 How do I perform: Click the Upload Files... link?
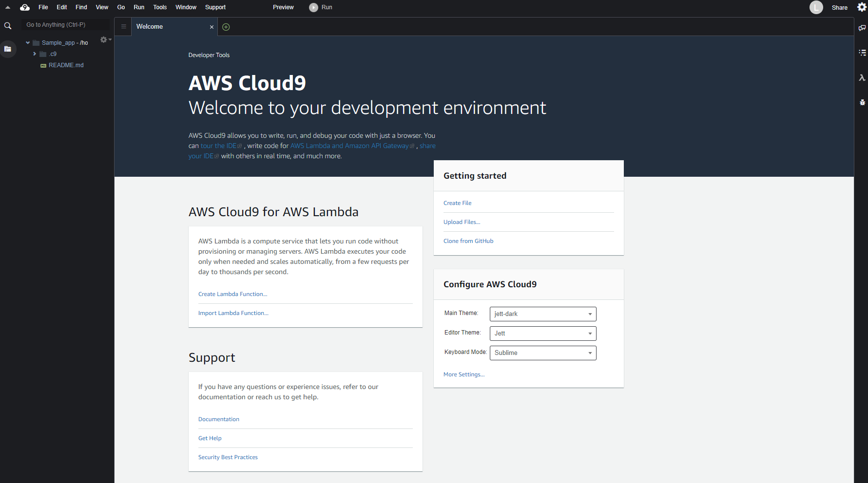pos(462,222)
